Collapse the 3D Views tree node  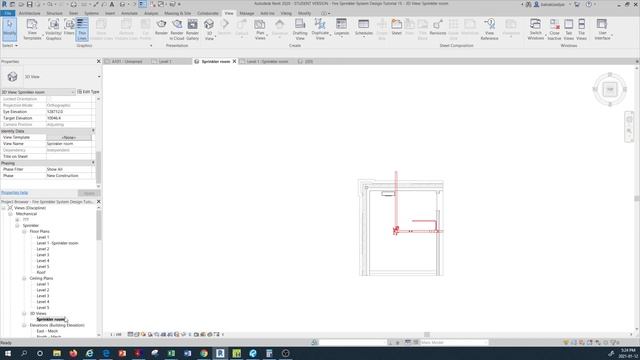(24, 313)
